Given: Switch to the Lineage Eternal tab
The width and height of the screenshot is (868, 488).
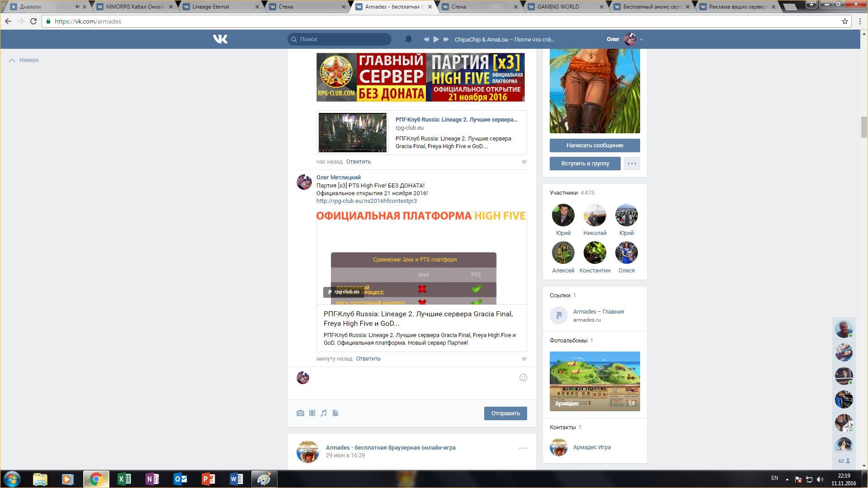Looking at the screenshot, I should pos(220,7).
